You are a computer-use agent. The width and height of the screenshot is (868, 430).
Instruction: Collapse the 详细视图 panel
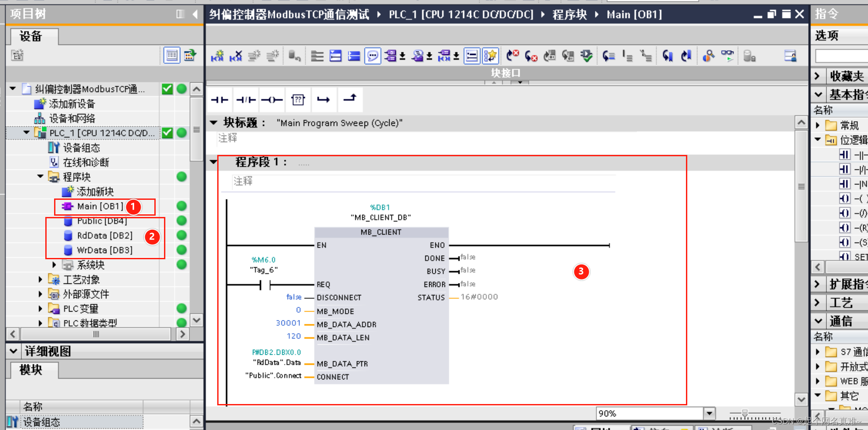point(14,351)
